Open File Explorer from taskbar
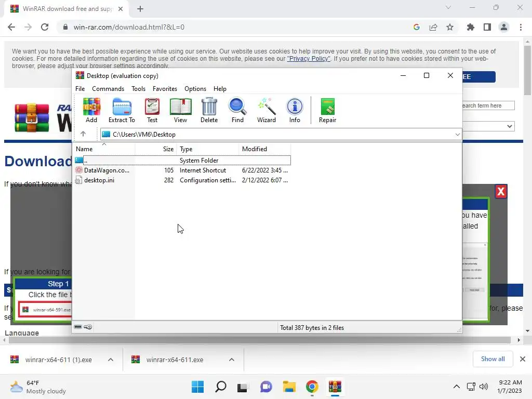 (x=289, y=387)
